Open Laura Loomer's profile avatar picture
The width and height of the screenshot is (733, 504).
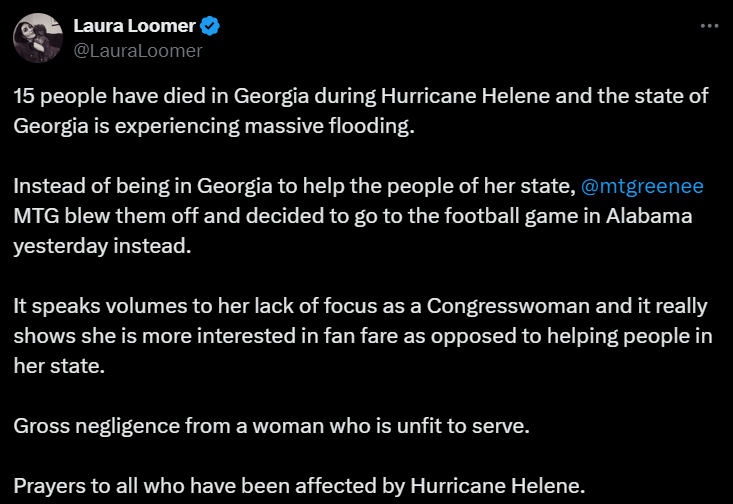click(38, 38)
